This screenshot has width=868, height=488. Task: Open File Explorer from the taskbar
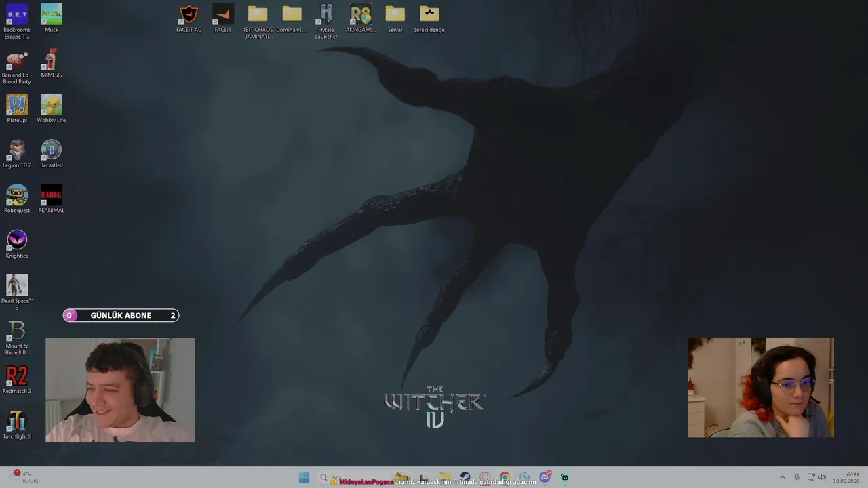445,477
